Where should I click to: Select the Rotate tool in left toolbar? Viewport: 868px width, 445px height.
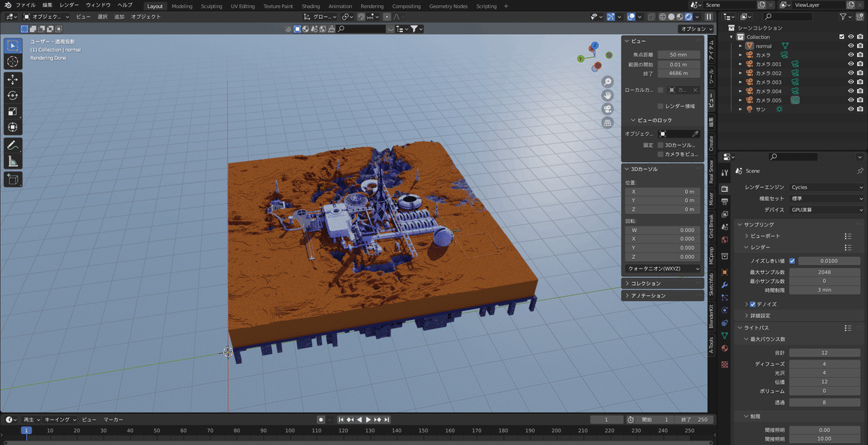13,95
